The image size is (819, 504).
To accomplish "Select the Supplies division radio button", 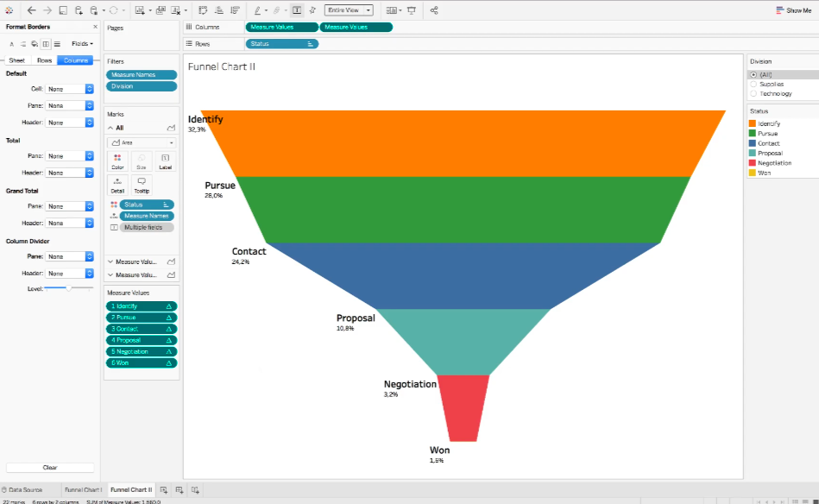I will point(753,84).
